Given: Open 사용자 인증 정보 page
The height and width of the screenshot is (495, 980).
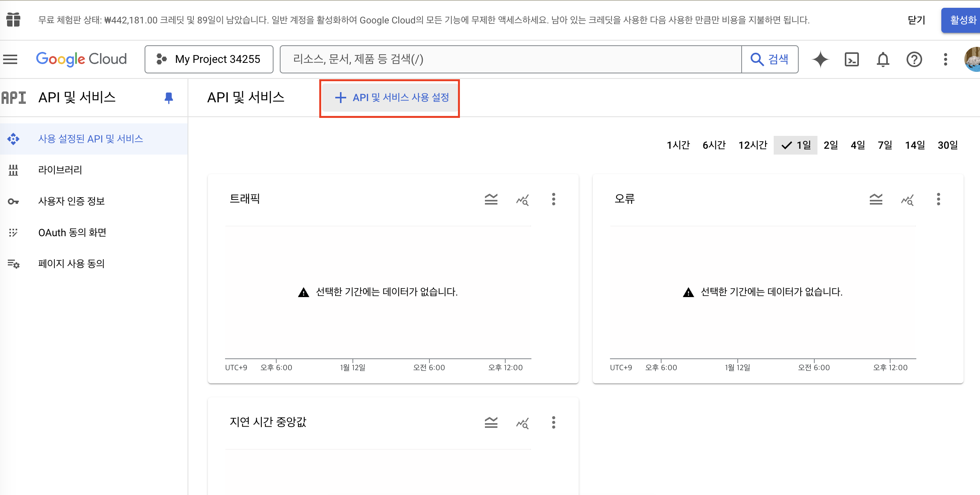Looking at the screenshot, I should [x=72, y=201].
